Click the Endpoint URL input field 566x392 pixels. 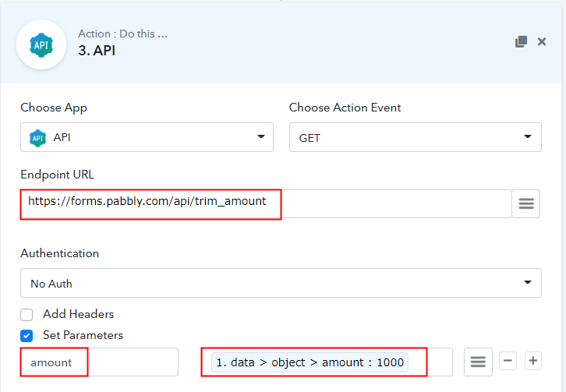coord(266,203)
